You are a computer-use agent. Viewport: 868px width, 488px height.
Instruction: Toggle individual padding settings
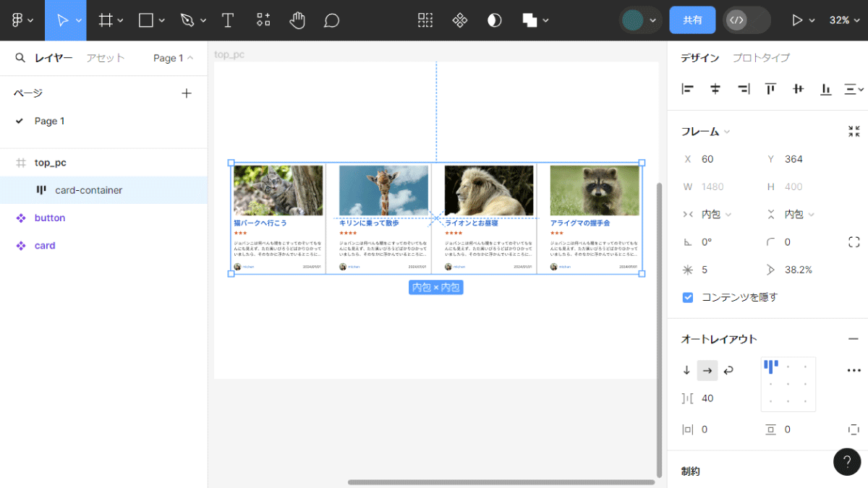click(854, 429)
